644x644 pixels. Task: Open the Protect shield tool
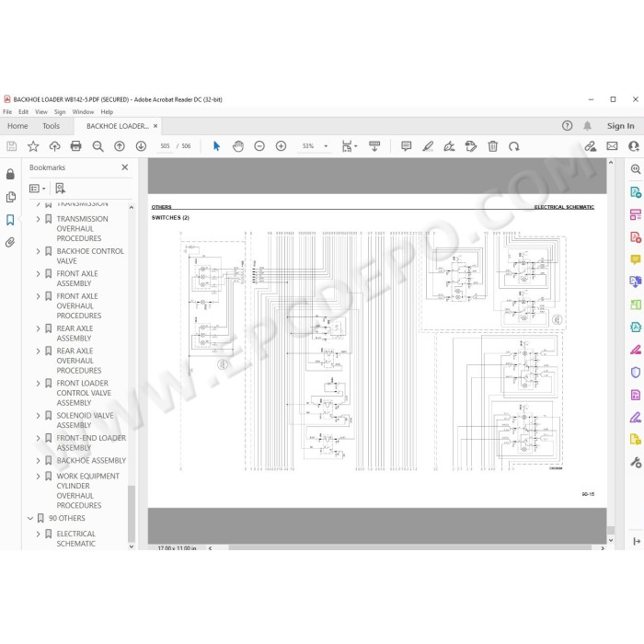click(636, 373)
